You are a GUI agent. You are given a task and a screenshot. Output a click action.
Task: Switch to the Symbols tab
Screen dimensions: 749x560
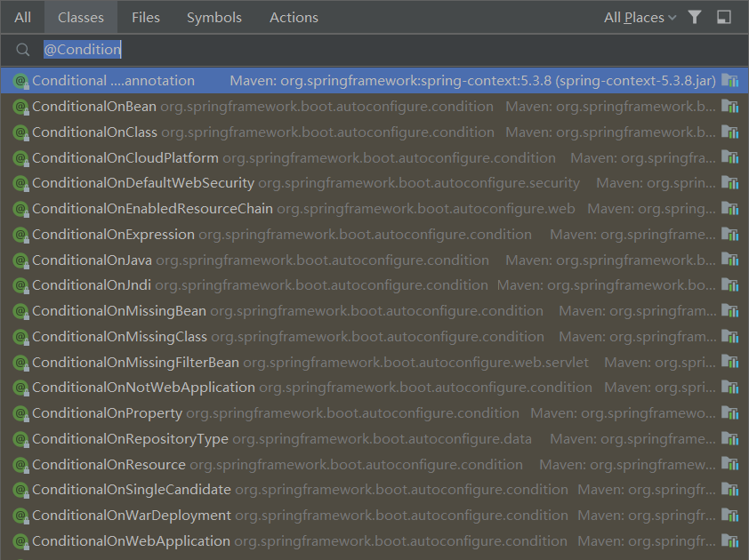point(214,18)
